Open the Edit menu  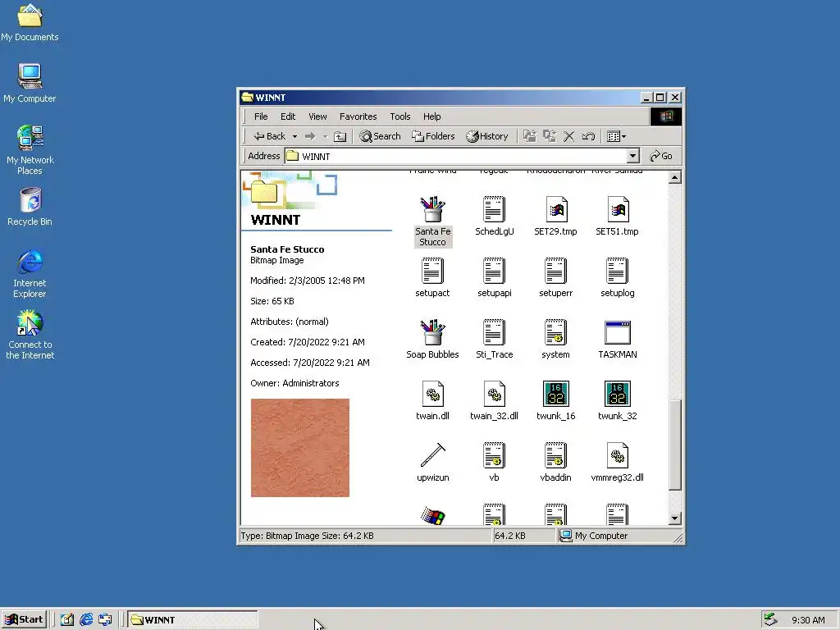(288, 116)
